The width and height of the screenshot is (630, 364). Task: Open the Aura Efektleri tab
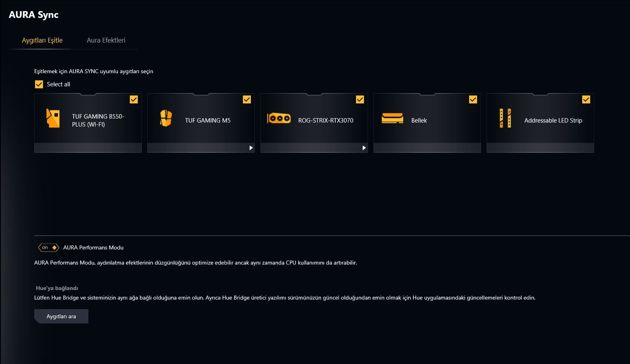[x=106, y=40]
